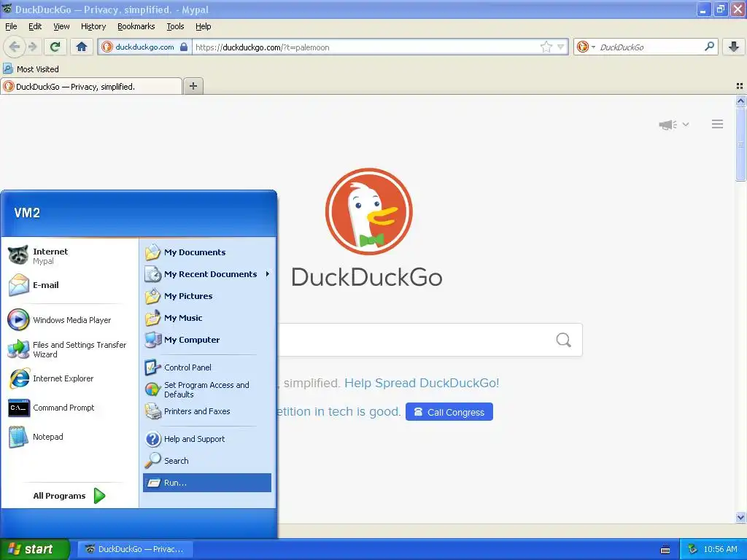747x560 pixels.
Task: Open the Edit menu
Action: [x=35, y=26]
